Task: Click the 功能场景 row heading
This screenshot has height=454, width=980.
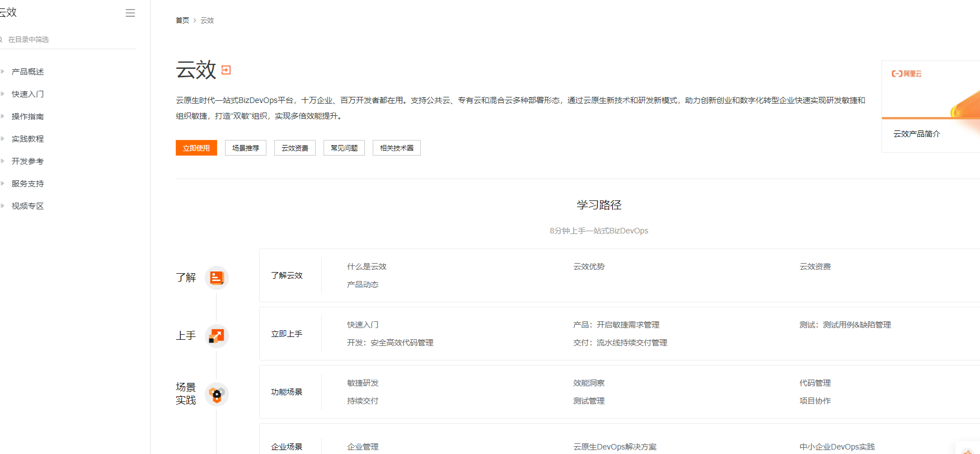Action: 287,392
